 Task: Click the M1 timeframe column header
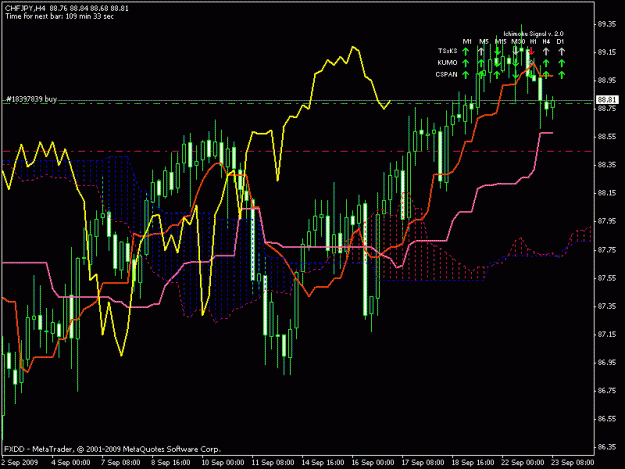(467, 41)
